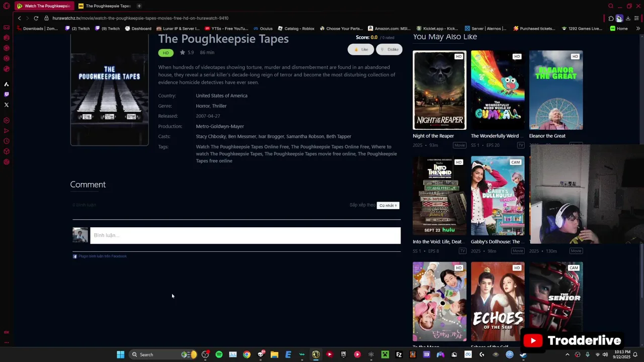The width and height of the screenshot is (644, 362).
Task: Open the Downloads | Zom... bookmark
Action: pos(37,29)
